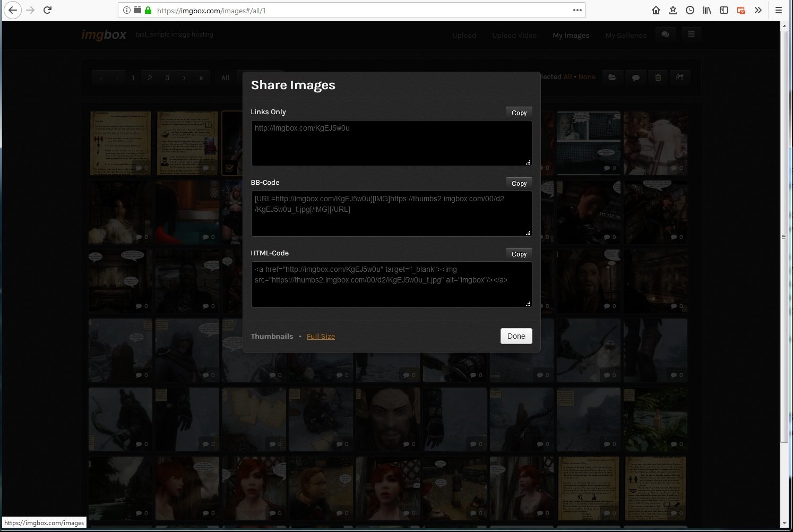Click the imgbox logo
This screenshot has width=793, height=532.
click(x=104, y=35)
